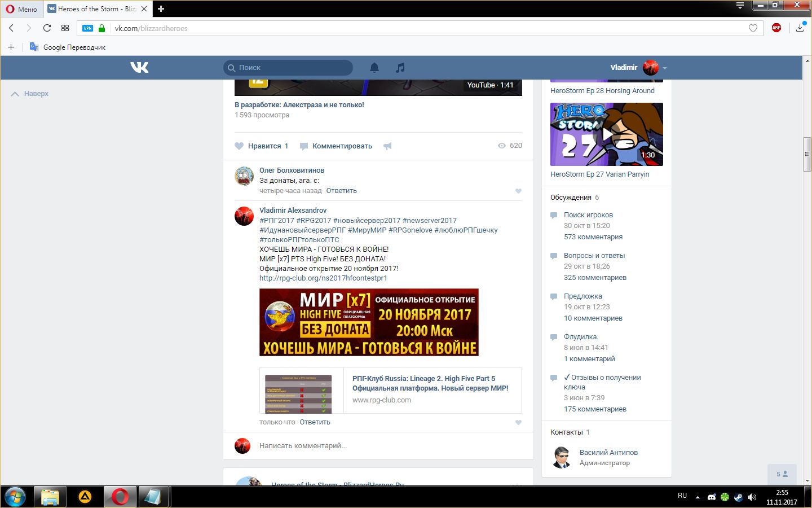This screenshot has width=812, height=508.
Task: Play HeroStorm Ep 27 video thumbnail
Action: point(607,134)
